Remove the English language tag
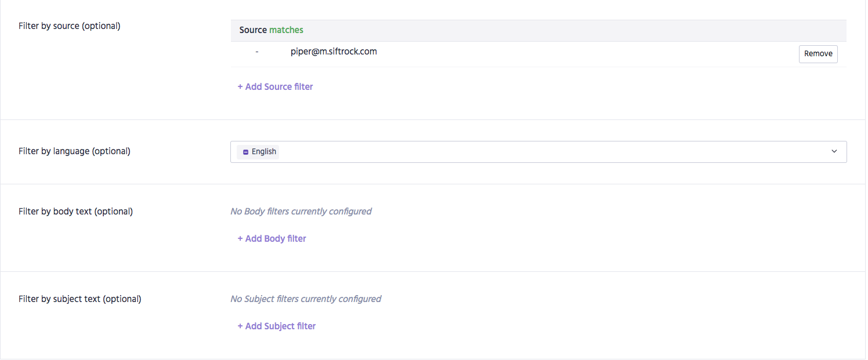This screenshot has width=868, height=360. (x=246, y=152)
